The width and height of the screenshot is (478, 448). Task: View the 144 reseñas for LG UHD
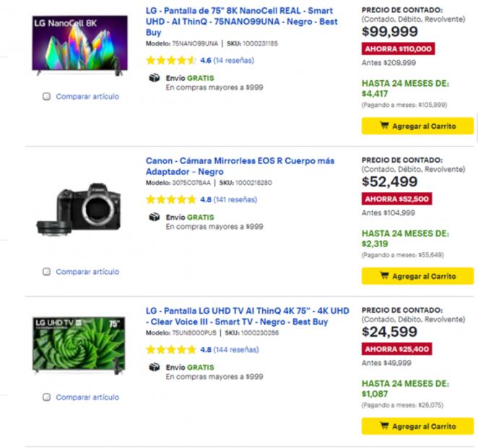236,350
